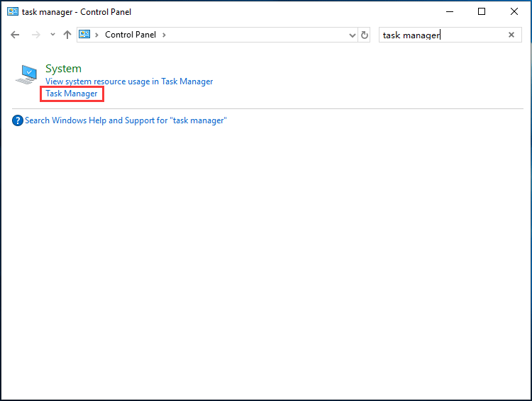Viewport: 532px width, 401px height.
Task: Click the Control Panel address bar icon
Action: click(84, 34)
